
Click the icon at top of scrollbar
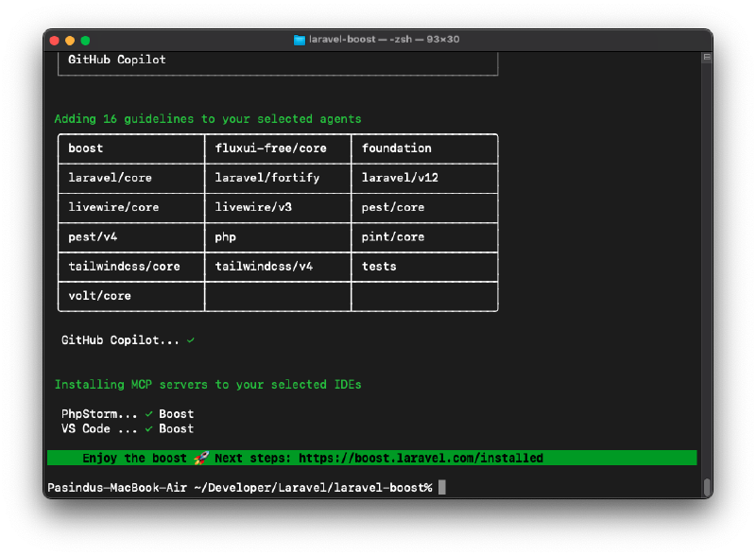pyautogui.click(x=706, y=58)
